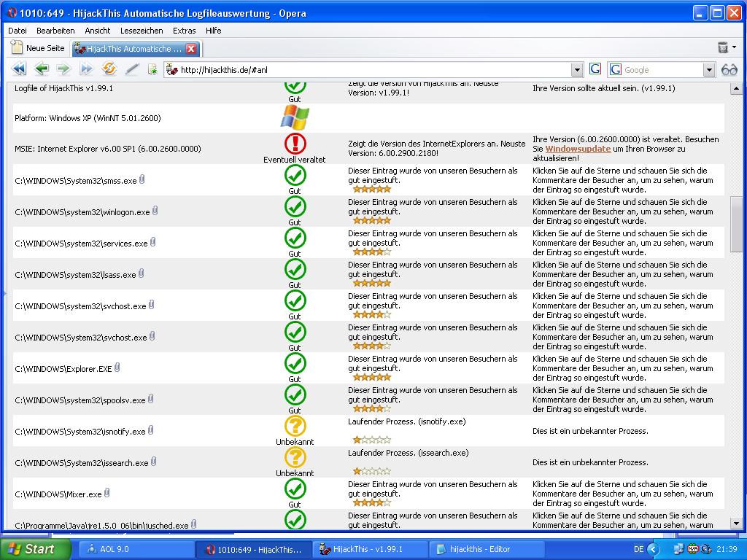747x560 pixels.
Task: Close the HijackThis Automatische tab
Action: click(191, 49)
